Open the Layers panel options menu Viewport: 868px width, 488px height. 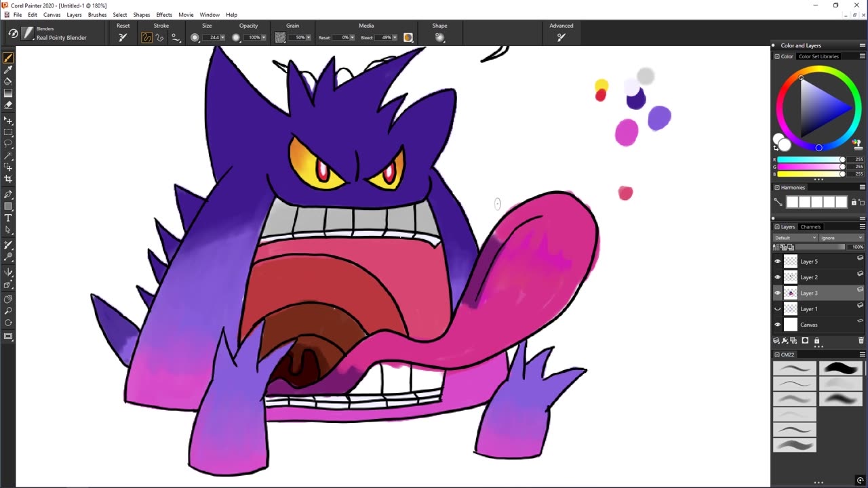coord(862,226)
